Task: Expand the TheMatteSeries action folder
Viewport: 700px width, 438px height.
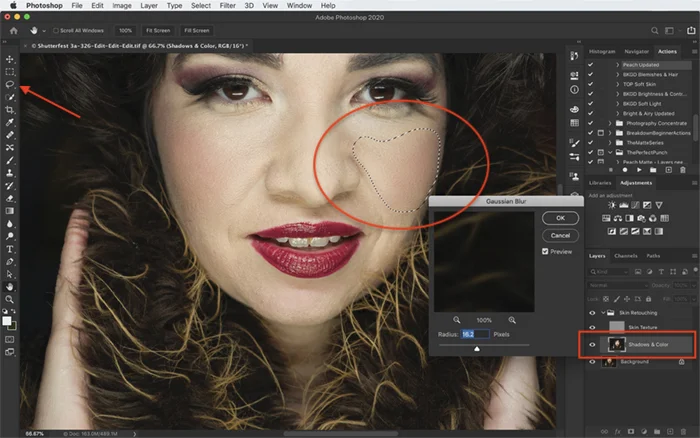Action: [x=610, y=142]
